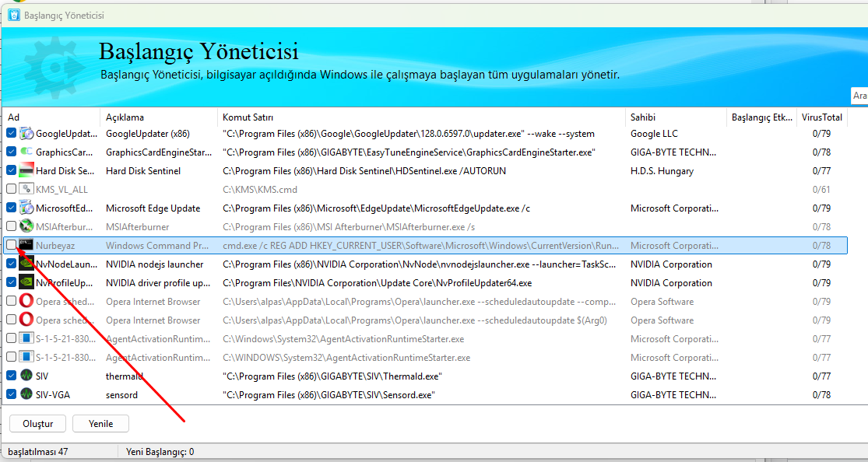This screenshot has height=462, width=868.
Task: Click the Thermald.exe command line
Action: [x=332, y=376]
